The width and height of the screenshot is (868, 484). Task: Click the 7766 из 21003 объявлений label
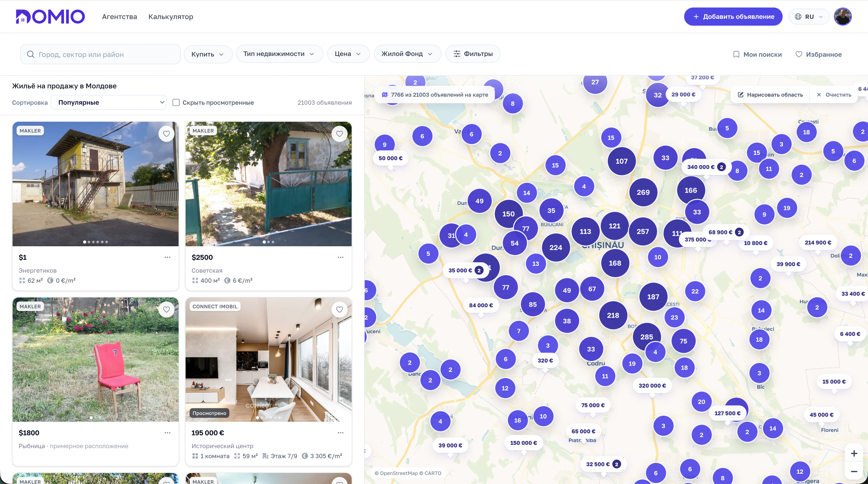(435, 95)
